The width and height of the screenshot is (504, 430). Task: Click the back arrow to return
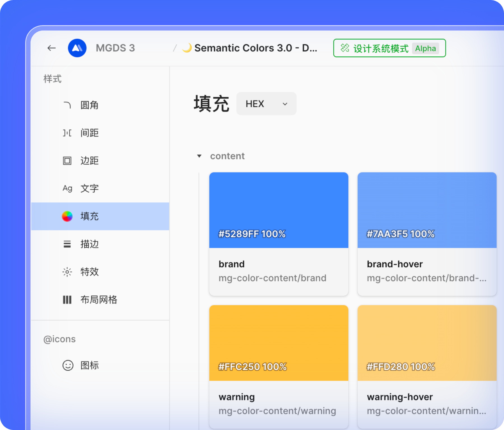51,48
